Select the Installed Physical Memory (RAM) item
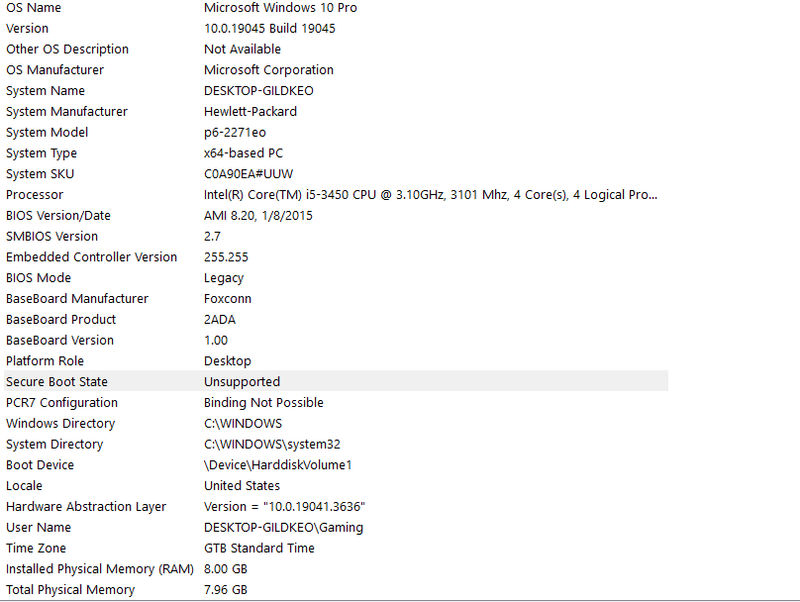Screen dimensions: 800x602 tap(99, 569)
